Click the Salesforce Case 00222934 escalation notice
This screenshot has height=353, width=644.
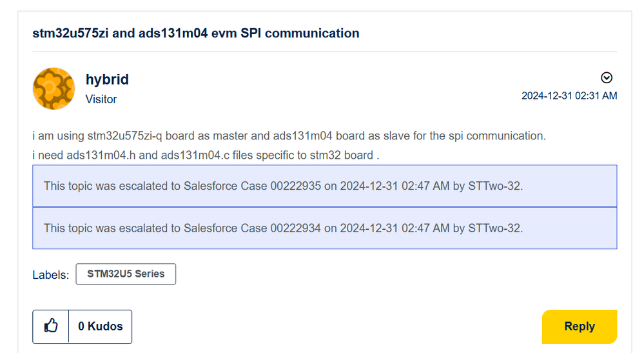pyautogui.click(x=324, y=228)
